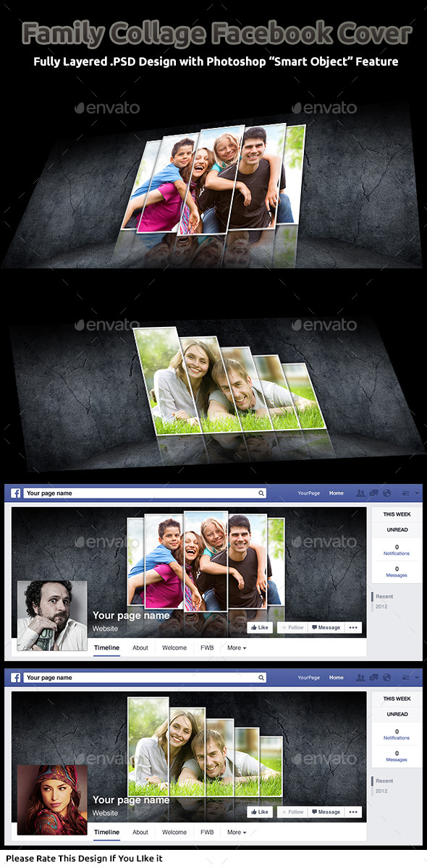The height and width of the screenshot is (868, 427).
Task: Open Messages count in the family mockup sidebar
Action: [x=397, y=572]
